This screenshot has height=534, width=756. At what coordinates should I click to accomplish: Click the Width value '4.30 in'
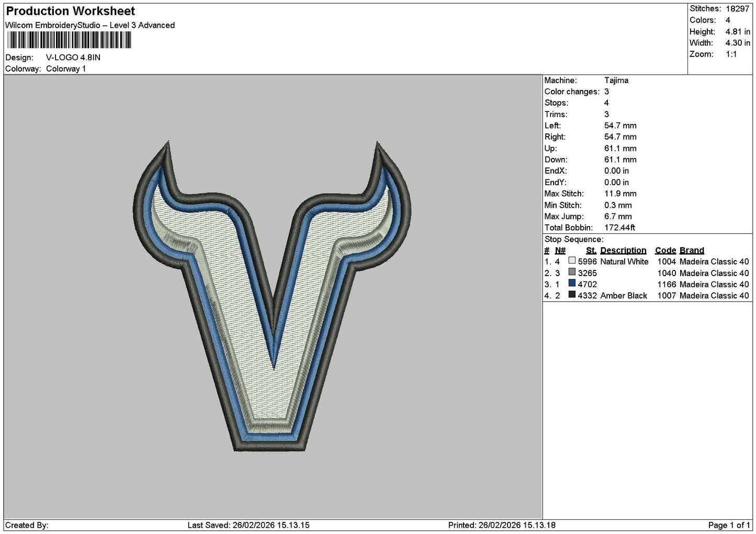click(738, 43)
